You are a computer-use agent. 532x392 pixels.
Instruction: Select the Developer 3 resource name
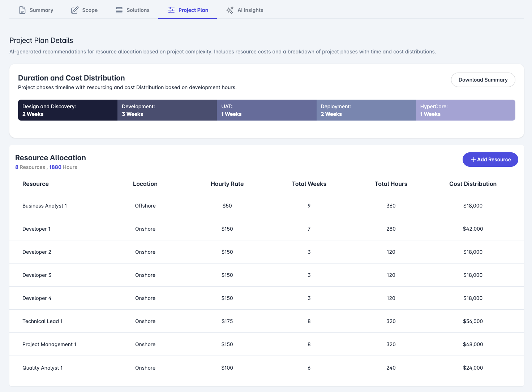(37, 275)
